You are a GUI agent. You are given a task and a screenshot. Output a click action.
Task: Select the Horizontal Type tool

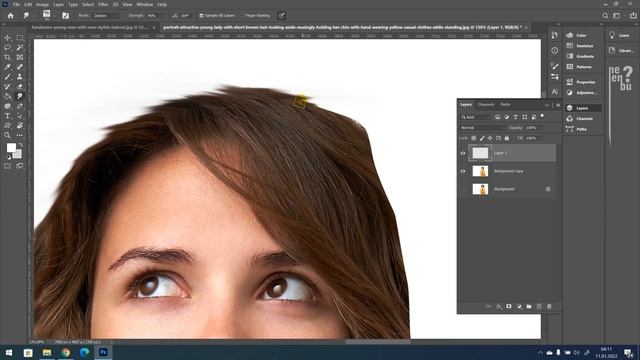pos(7,116)
